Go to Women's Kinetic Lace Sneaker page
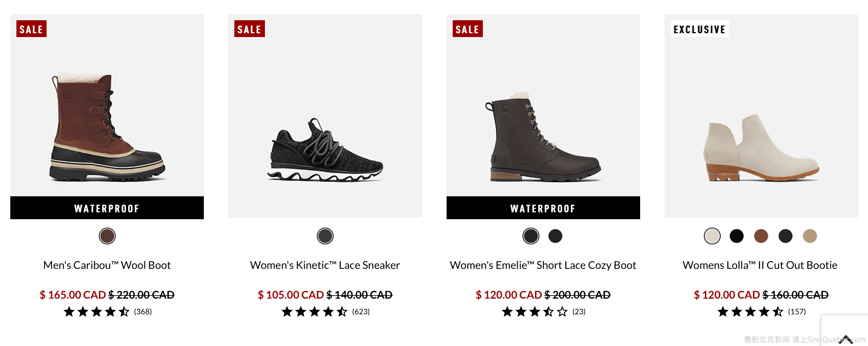868x346 pixels. click(325, 265)
